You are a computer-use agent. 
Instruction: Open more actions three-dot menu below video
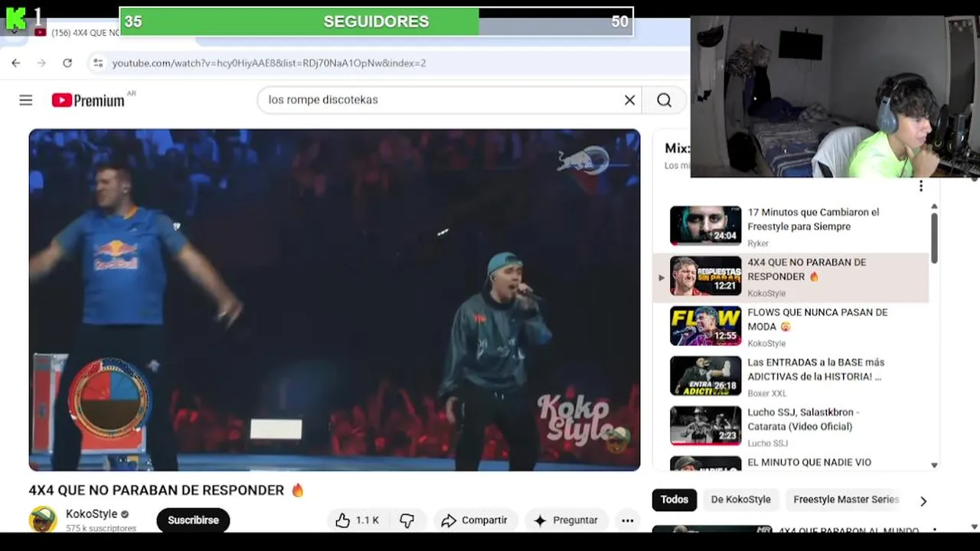tap(628, 520)
